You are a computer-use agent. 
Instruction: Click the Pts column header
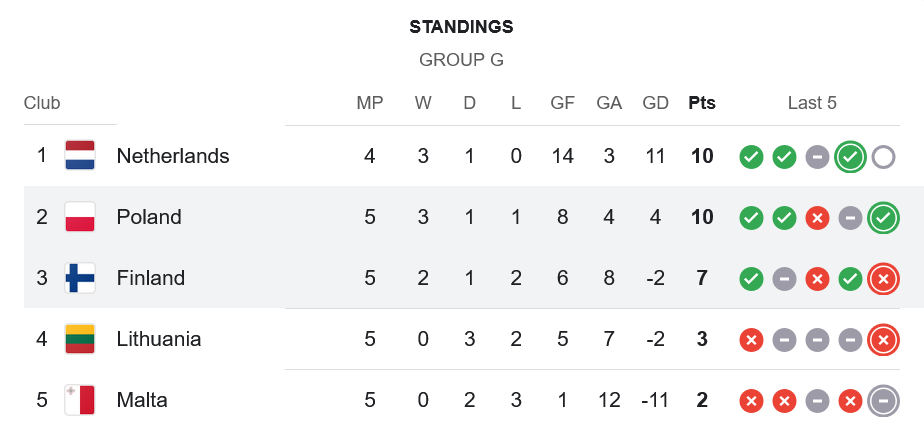[702, 103]
